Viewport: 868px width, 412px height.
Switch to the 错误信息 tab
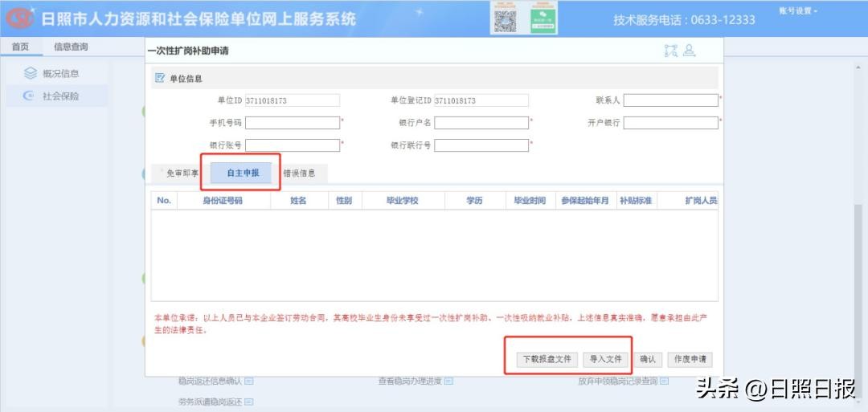click(299, 173)
